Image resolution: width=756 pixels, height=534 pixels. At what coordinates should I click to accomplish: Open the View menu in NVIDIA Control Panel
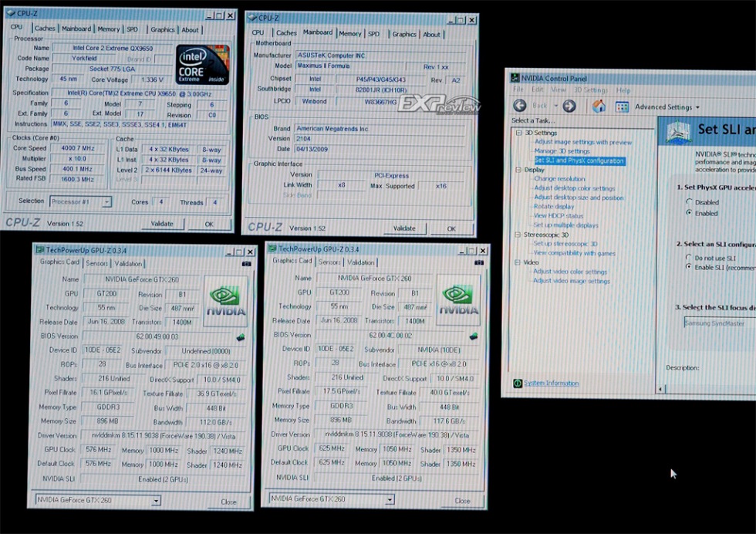[x=559, y=90]
